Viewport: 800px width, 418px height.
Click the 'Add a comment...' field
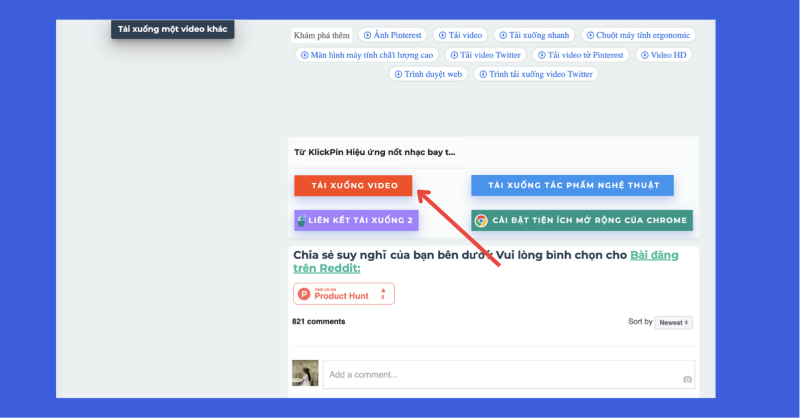tap(509, 375)
